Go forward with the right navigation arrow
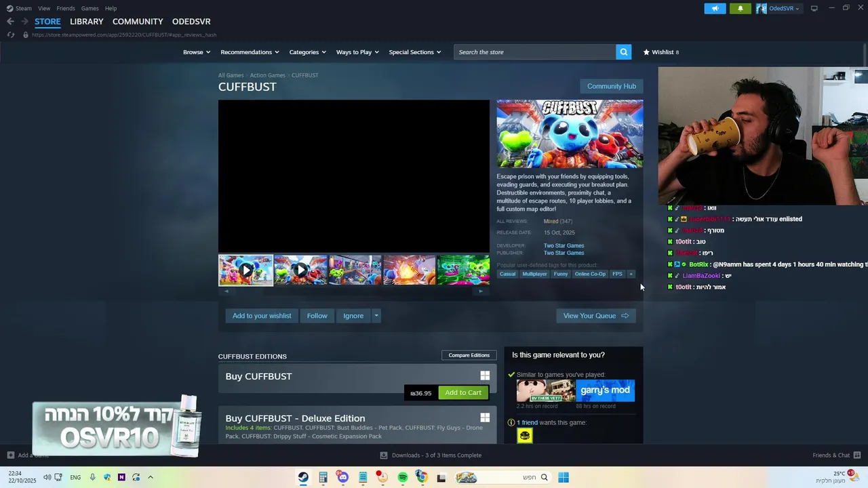This screenshot has height=488, width=868. tap(24, 22)
